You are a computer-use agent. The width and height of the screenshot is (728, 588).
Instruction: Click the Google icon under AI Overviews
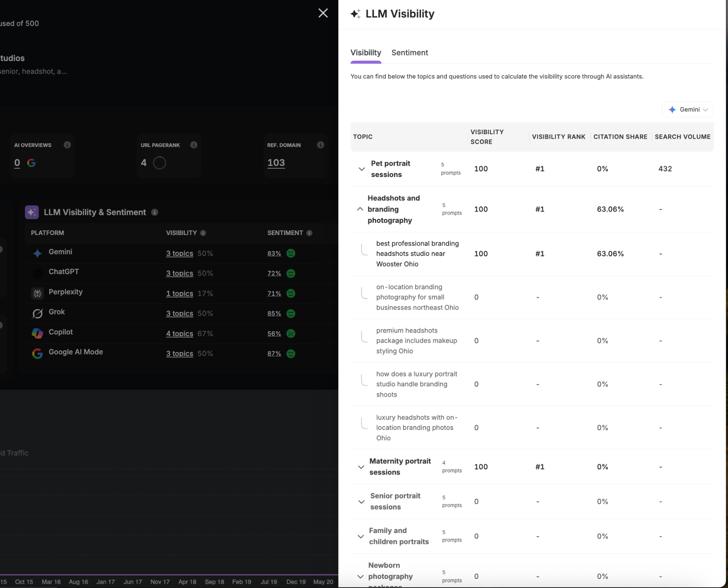(x=31, y=163)
